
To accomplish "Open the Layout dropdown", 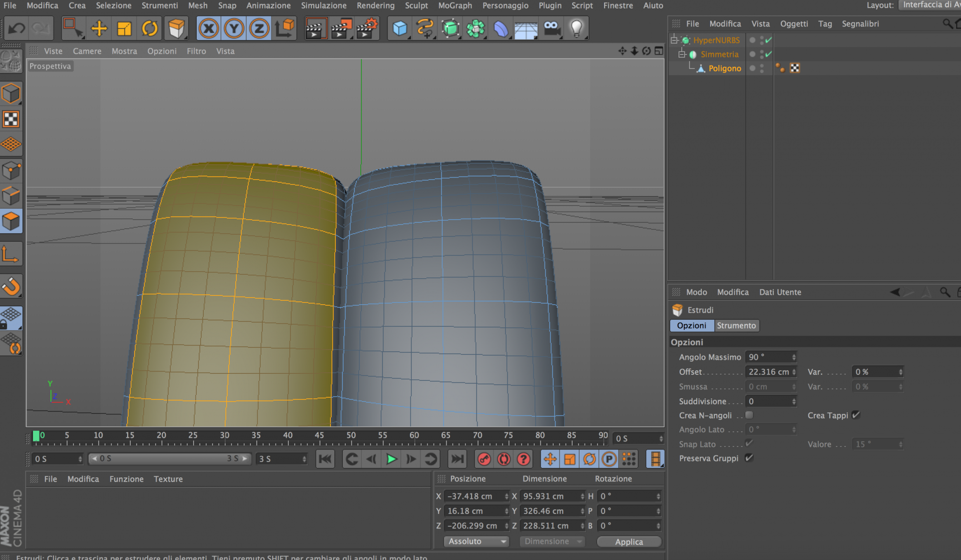I will (x=930, y=5).
